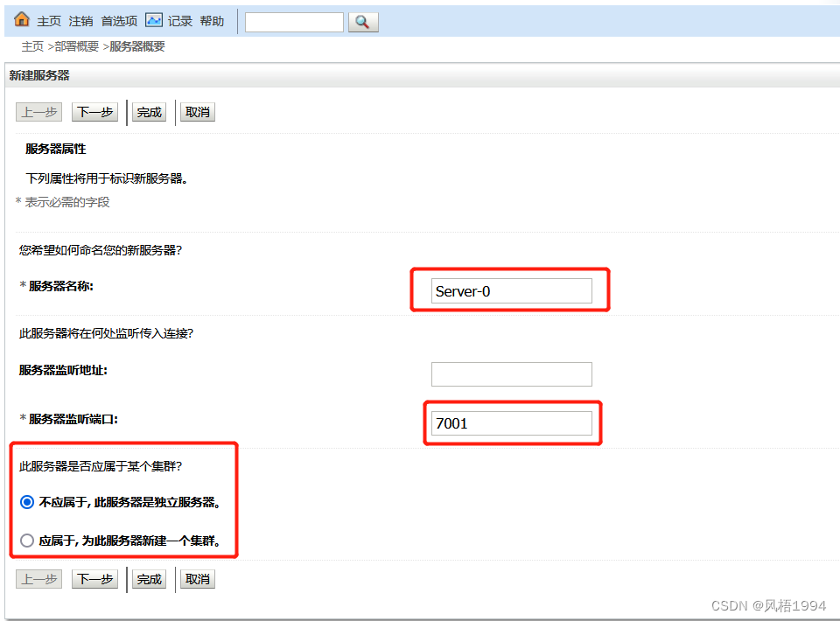Click the question 此服务器是否应属于某个集群?
840x621 pixels.
tap(101, 467)
